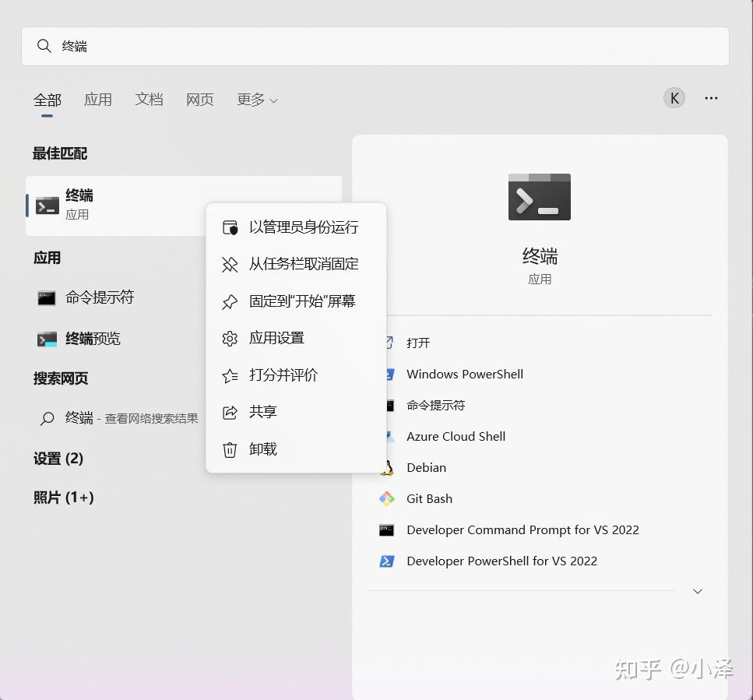753x700 pixels.
Task: Expand additional profiles with the down chevron
Action: [697, 591]
